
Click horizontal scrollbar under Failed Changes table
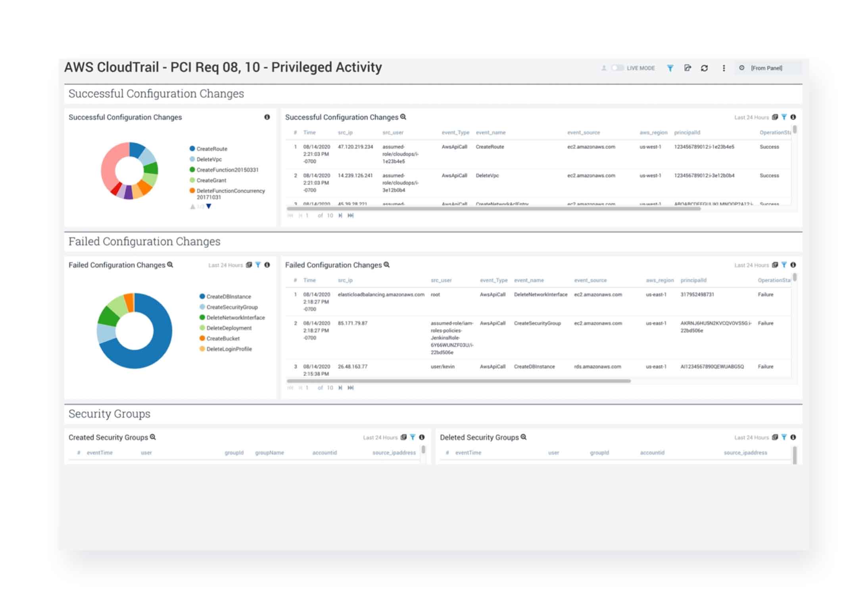[459, 381]
